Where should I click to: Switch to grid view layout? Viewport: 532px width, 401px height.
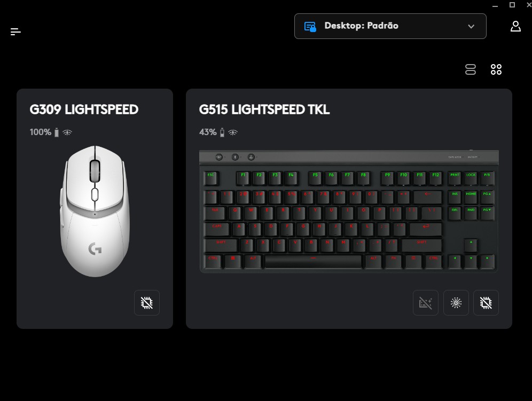[496, 69]
